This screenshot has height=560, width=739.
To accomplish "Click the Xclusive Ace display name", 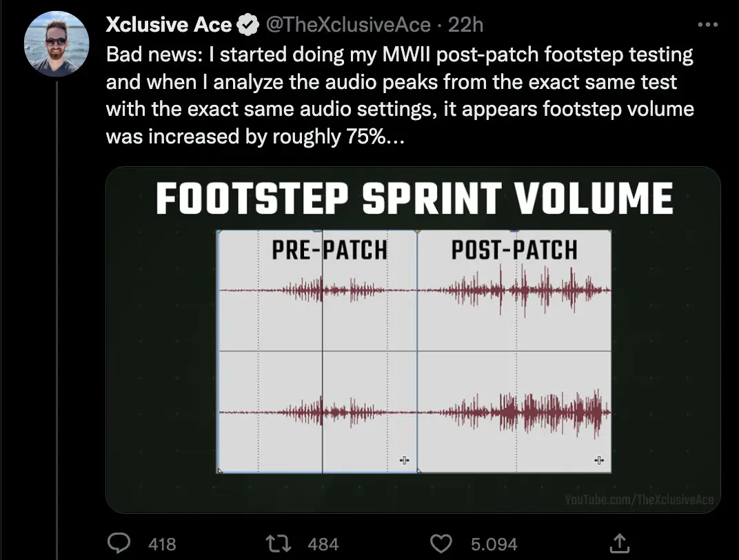I will pos(169,25).
